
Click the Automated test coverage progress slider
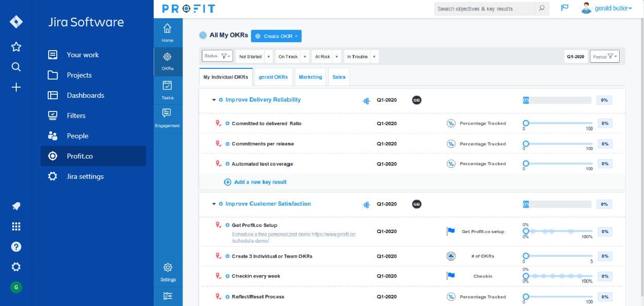click(558, 164)
